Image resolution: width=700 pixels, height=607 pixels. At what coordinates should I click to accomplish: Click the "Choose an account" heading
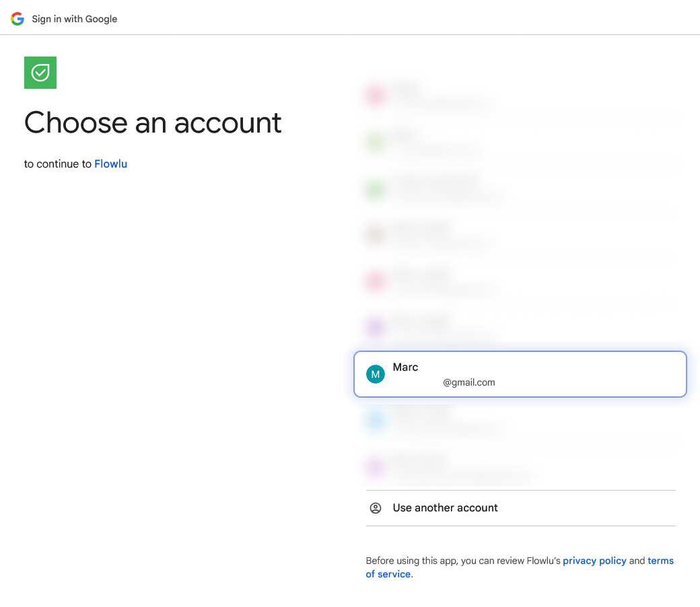click(x=153, y=122)
